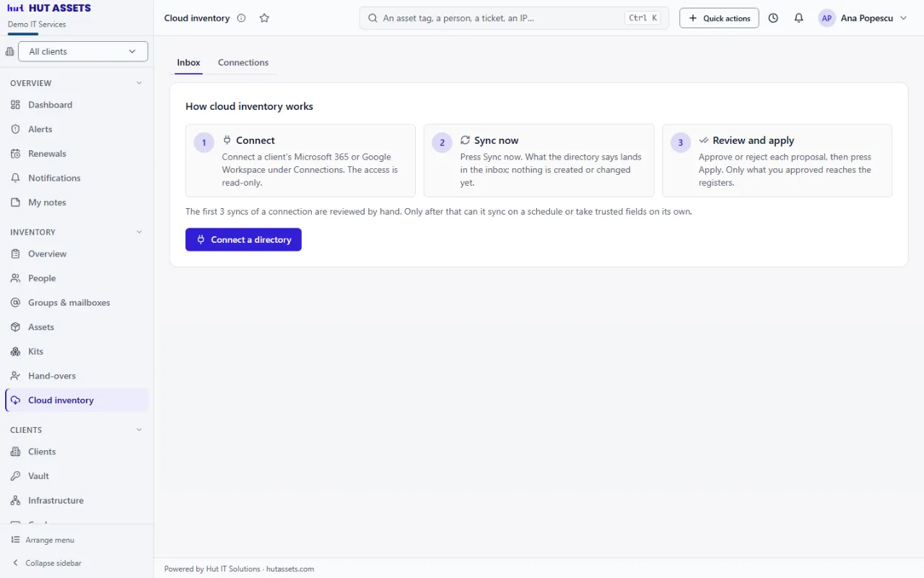Screen dimensions: 924x578
Task: Collapse the OVERVIEW section chevron
Action: pyautogui.click(x=139, y=83)
